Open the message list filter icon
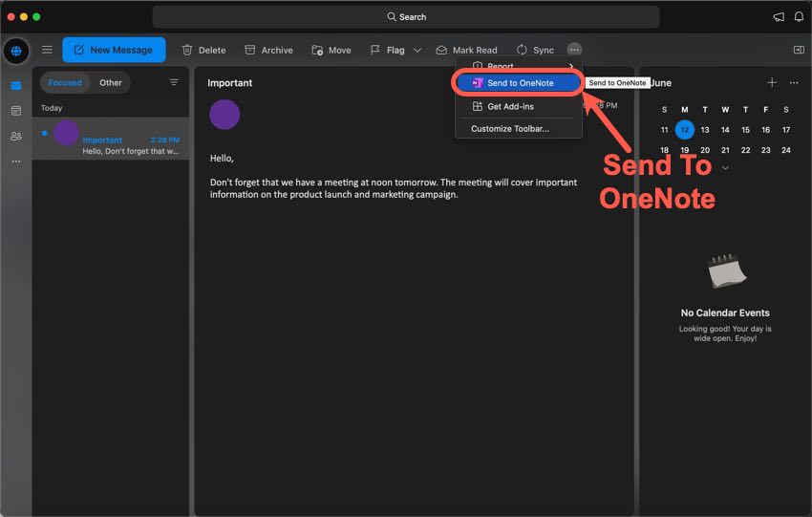 tap(174, 82)
